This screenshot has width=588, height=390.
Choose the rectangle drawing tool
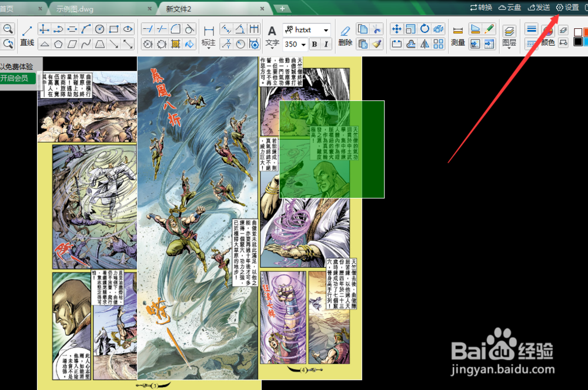click(113, 29)
